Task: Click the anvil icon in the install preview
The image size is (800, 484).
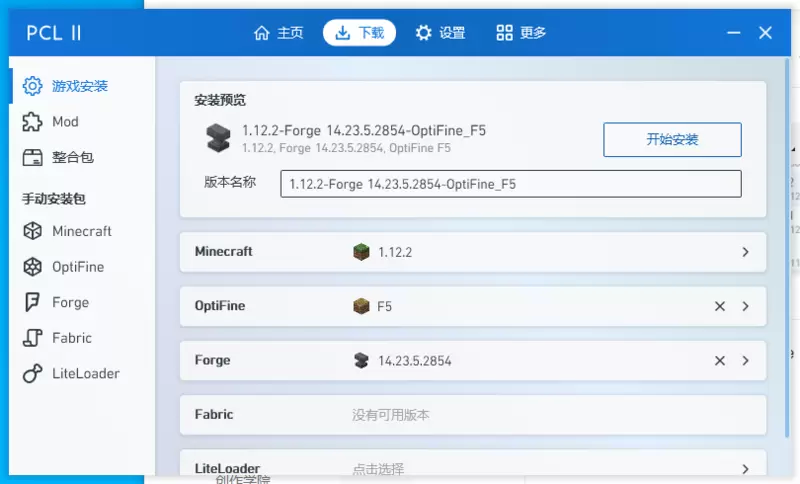Action: (x=218, y=138)
